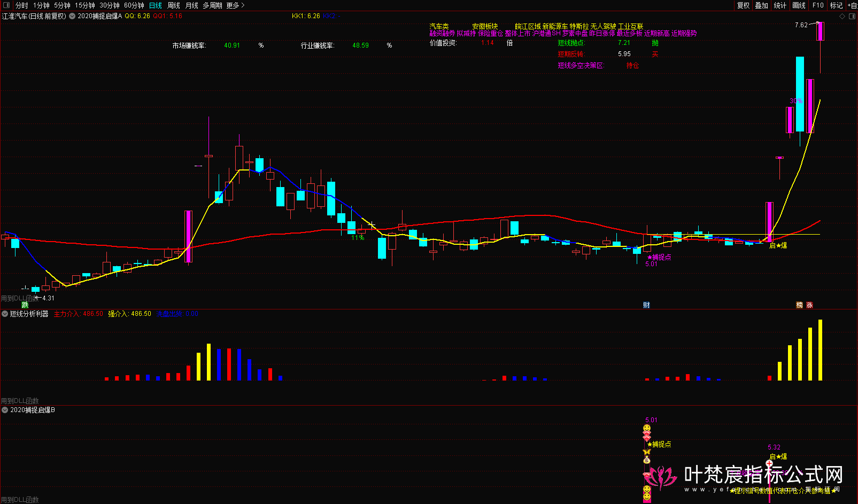The image size is (858, 504).
Task: Click the 复权 button
Action: point(743,5)
